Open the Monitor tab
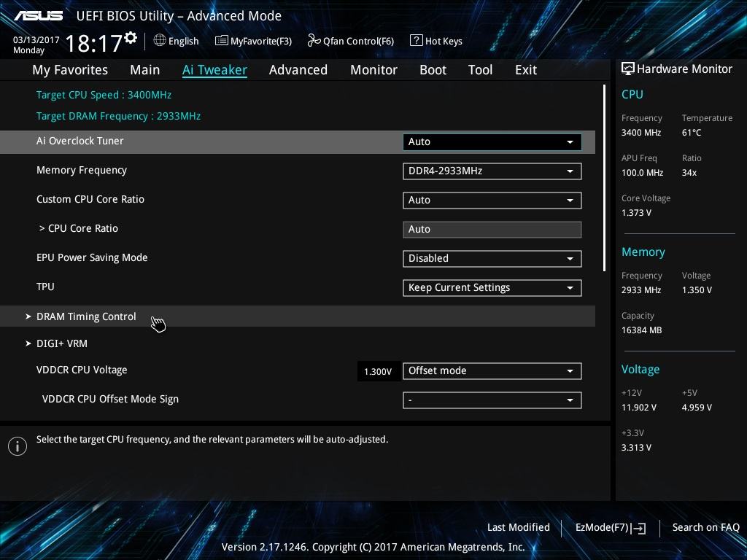The height and width of the screenshot is (560, 747). point(373,70)
